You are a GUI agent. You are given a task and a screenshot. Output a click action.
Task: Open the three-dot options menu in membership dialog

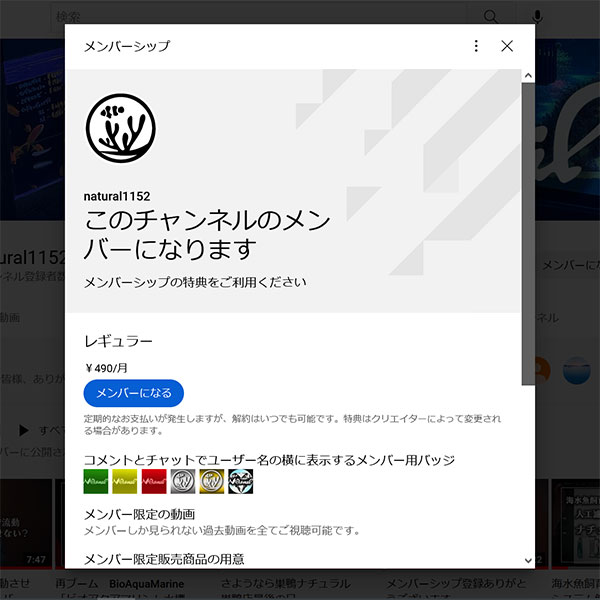tap(476, 46)
